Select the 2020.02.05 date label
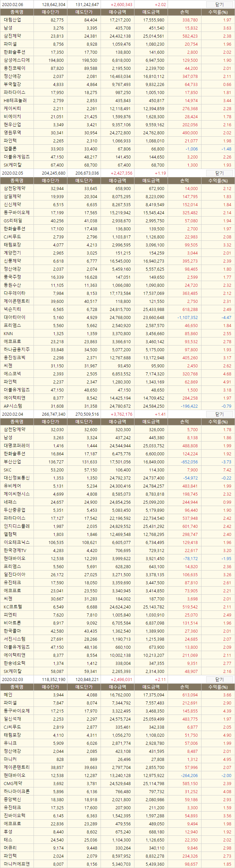The height and width of the screenshot is (868, 235). click(12, 173)
